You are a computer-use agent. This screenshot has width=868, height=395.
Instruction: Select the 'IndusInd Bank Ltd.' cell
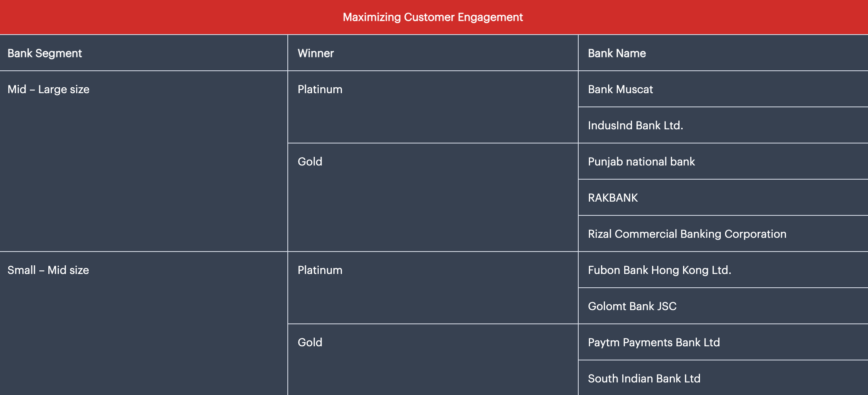pos(635,125)
